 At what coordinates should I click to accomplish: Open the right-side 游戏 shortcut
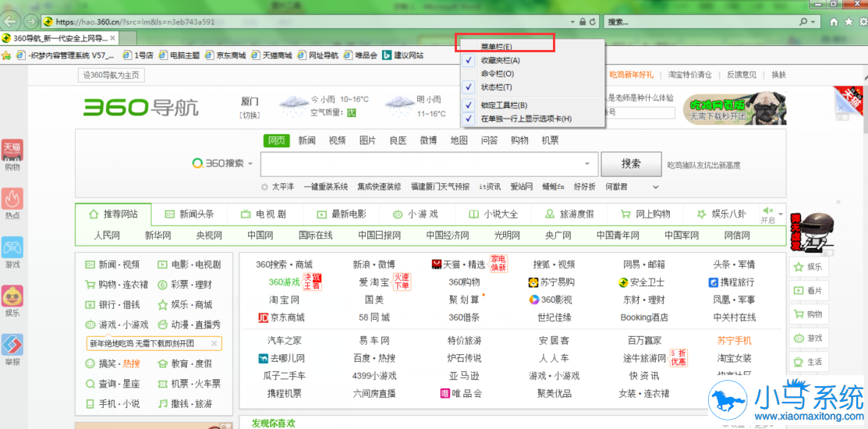tap(808, 338)
